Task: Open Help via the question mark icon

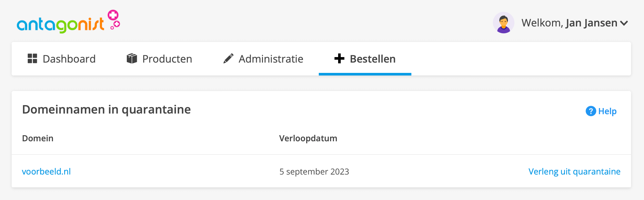Action: coord(590,111)
